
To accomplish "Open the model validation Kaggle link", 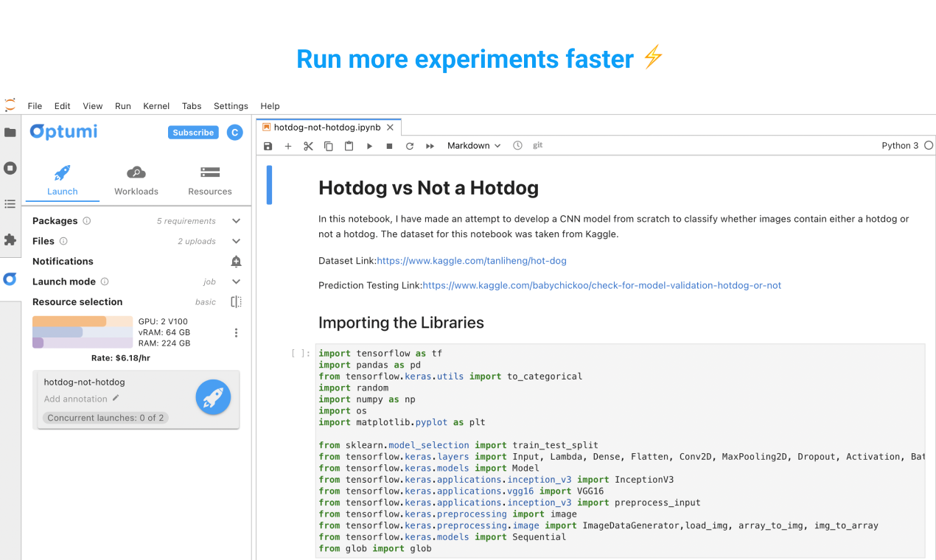I will click(x=601, y=285).
